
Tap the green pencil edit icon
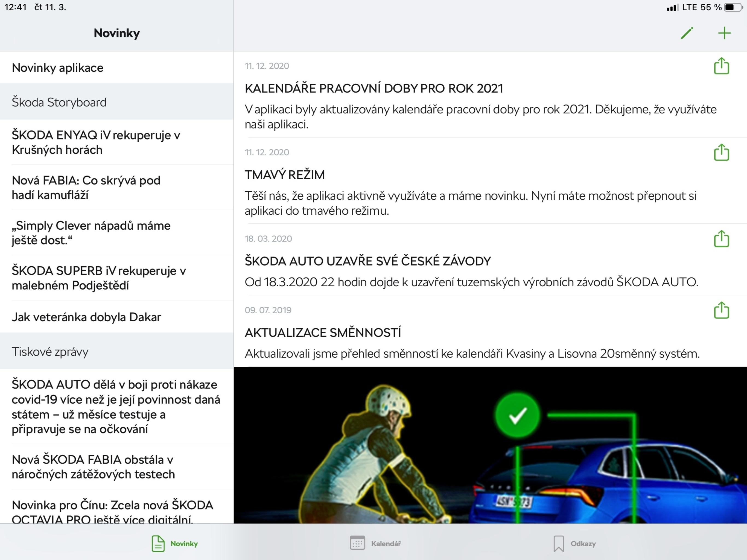pyautogui.click(x=687, y=33)
